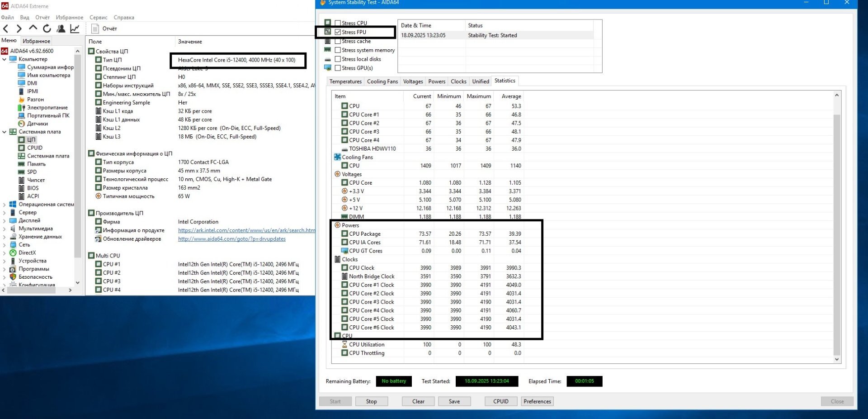Switch to the Unified tab
This screenshot has height=419, width=868.
tap(481, 81)
